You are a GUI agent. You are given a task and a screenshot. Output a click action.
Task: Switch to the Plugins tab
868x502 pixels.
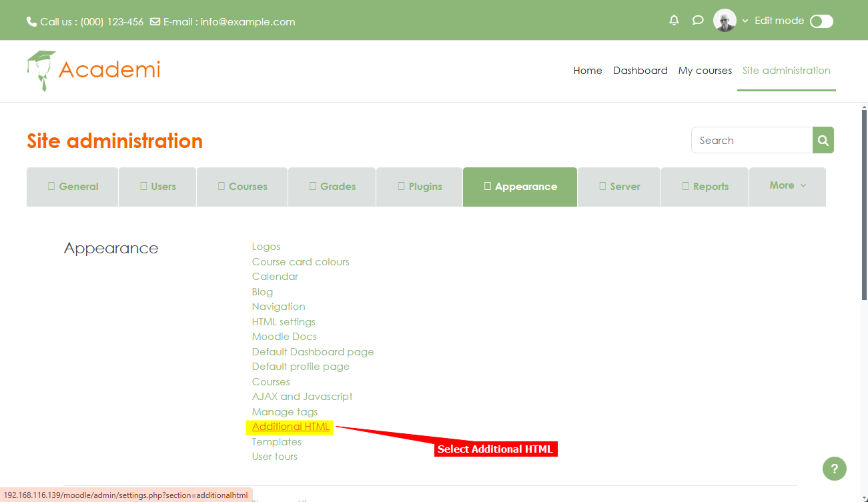pyautogui.click(x=420, y=187)
